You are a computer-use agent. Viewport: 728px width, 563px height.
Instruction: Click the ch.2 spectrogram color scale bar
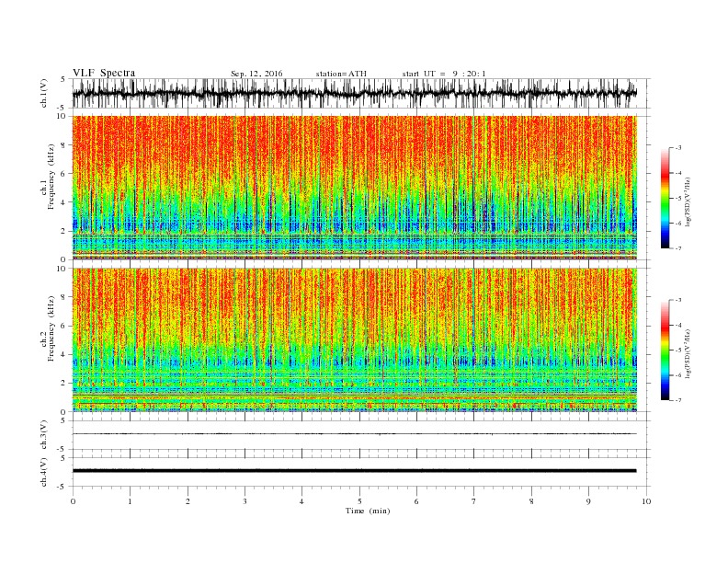point(665,350)
